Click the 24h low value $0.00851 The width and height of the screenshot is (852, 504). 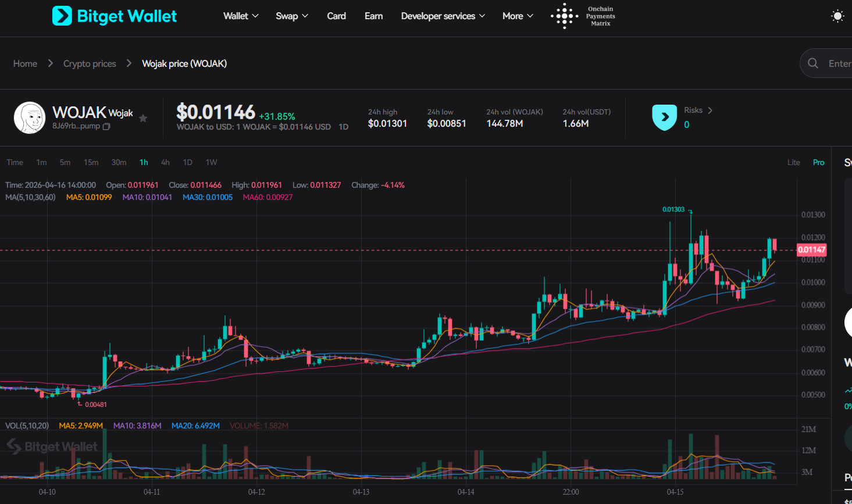[447, 123]
